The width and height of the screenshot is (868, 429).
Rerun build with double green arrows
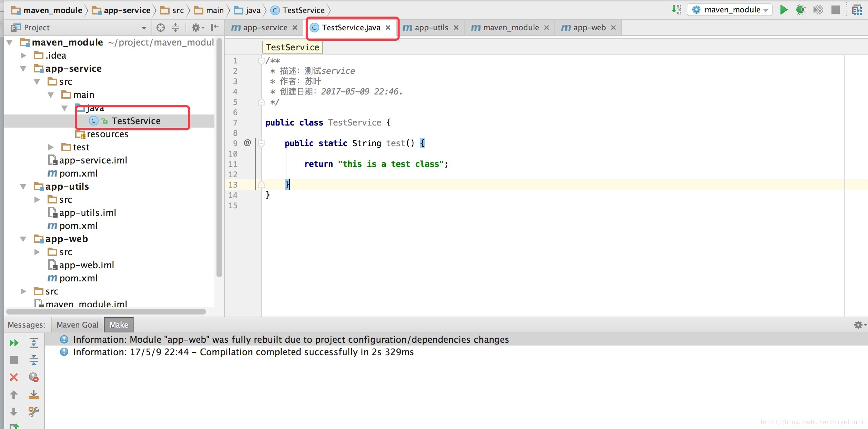click(14, 343)
